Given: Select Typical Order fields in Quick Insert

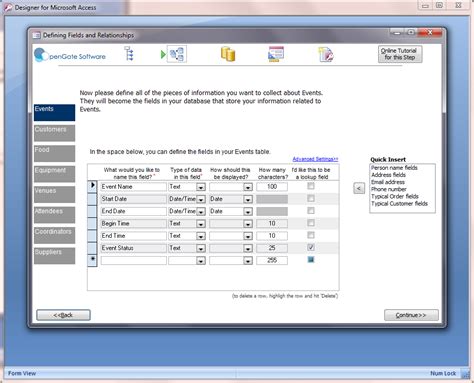Looking at the screenshot, I should click(395, 196).
